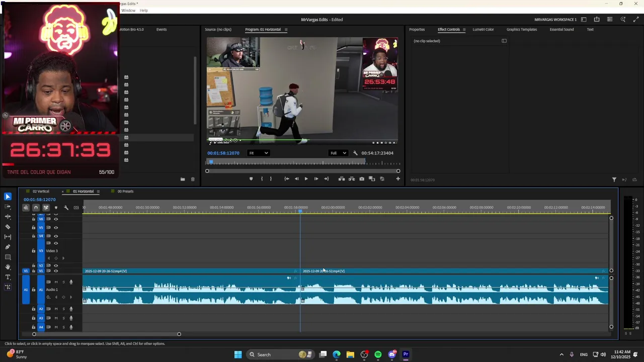
Task: Click the Windows Start button
Action: [x=238, y=354]
